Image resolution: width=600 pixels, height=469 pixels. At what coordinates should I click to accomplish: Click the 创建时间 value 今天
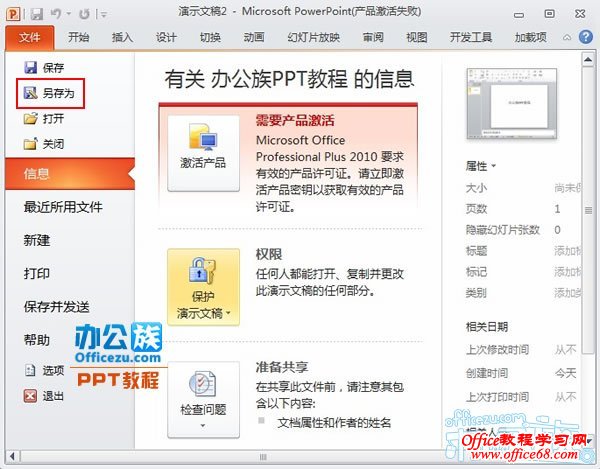[x=566, y=373]
